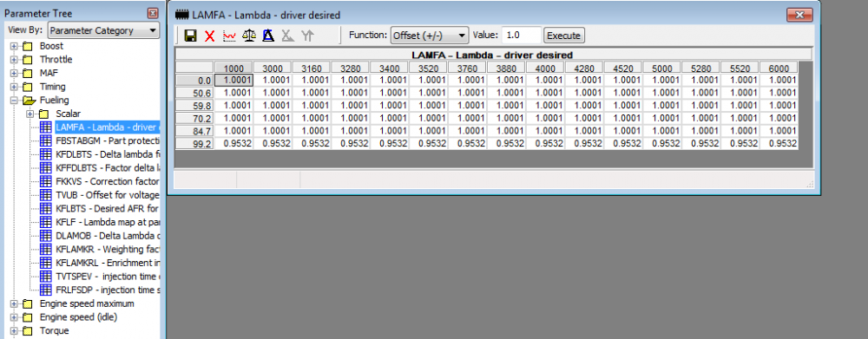Screen dimensions: 868x339
Task: Select the KFLF Lambda map table icon
Action: click(x=47, y=222)
